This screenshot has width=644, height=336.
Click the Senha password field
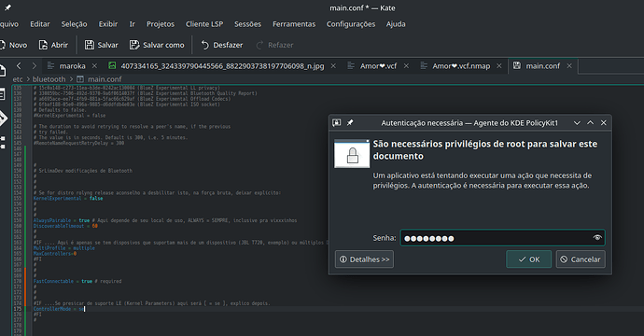[x=503, y=238]
